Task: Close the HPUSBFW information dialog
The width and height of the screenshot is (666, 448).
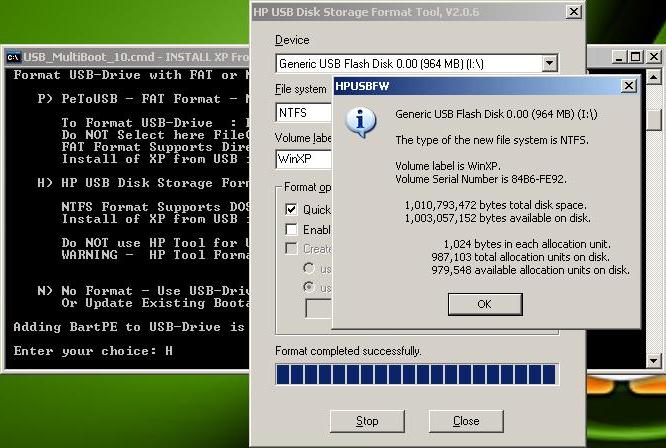Action: (629, 86)
